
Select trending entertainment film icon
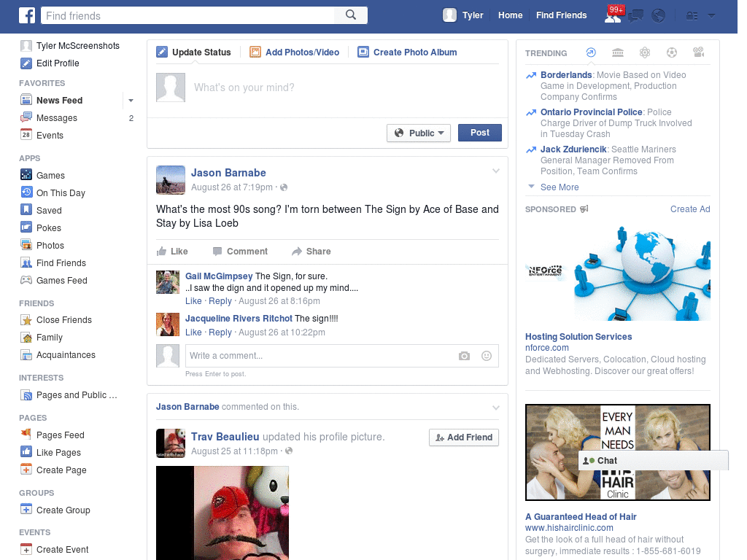tap(698, 52)
